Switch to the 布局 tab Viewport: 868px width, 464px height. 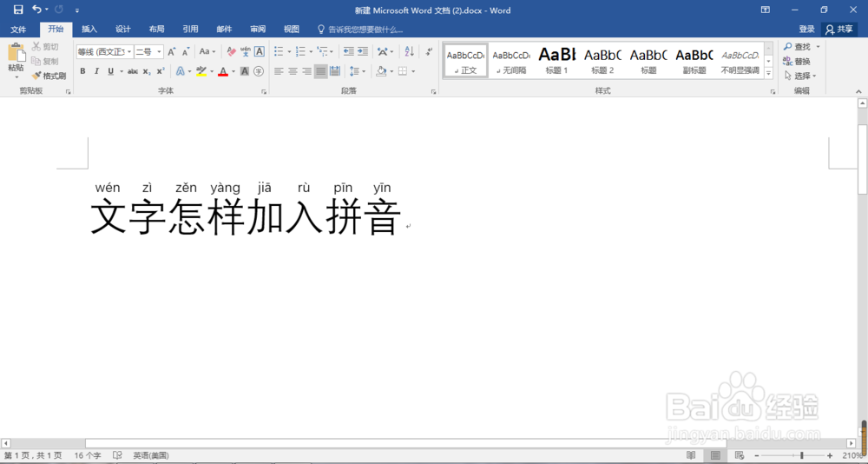click(x=156, y=30)
